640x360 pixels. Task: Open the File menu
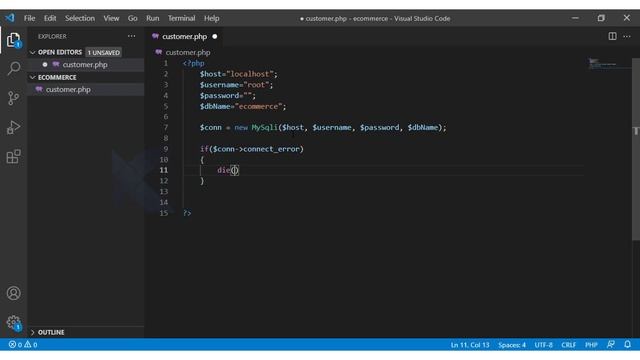point(29,18)
